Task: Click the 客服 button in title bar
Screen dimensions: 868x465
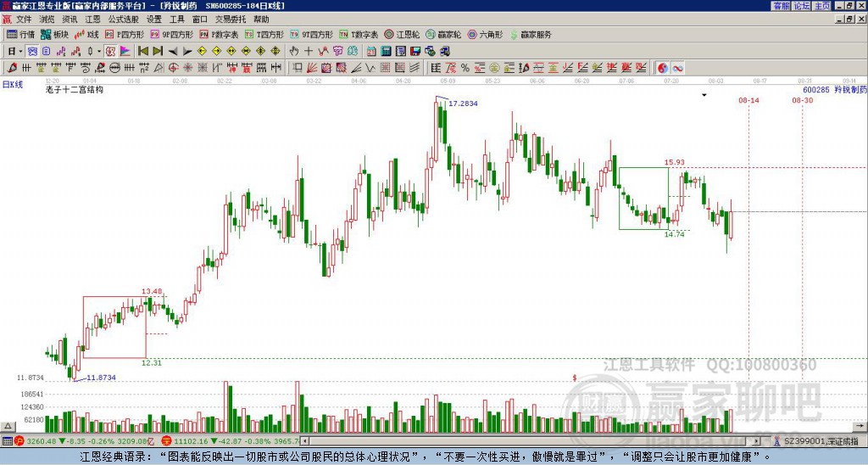Action: (781, 6)
